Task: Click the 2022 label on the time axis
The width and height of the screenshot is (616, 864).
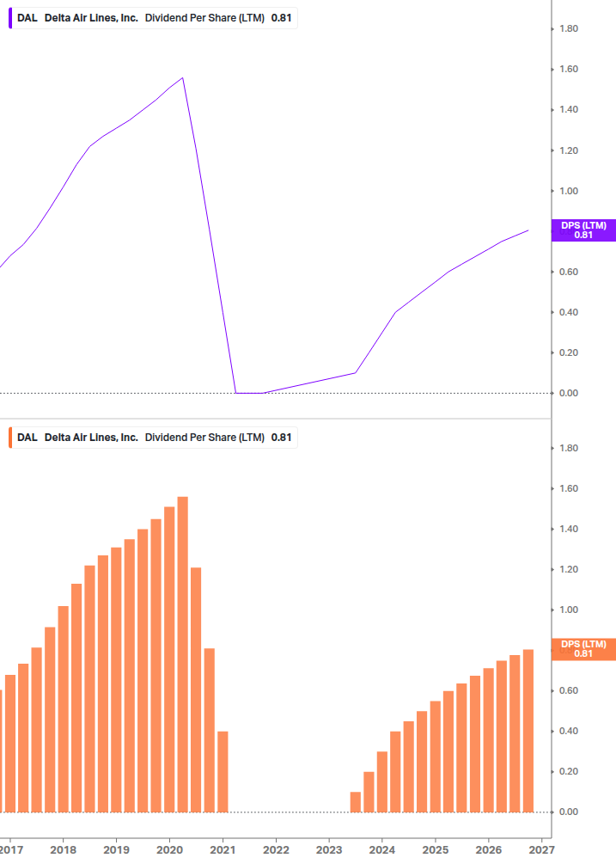Action: tap(276, 850)
